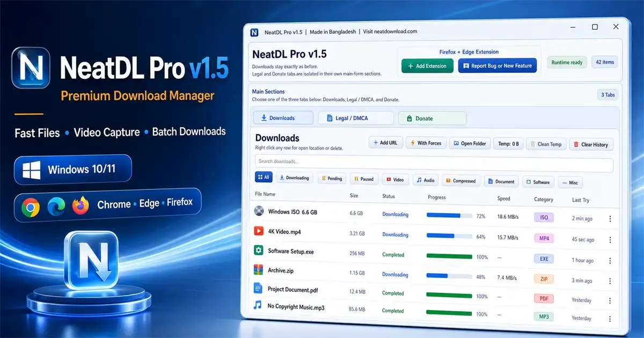
Task: Click the large NeatDL Pro N logo
Action: [31, 67]
